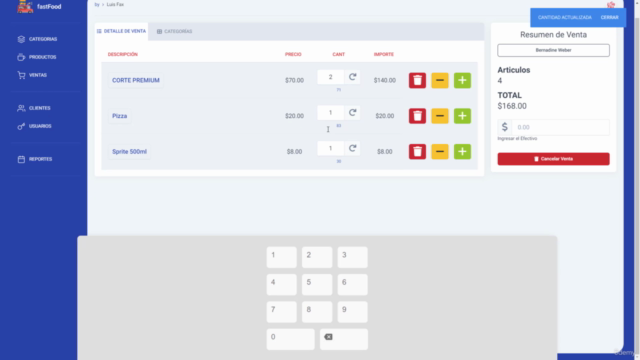
Task: Click the fastFood logo
Action: [25, 6]
